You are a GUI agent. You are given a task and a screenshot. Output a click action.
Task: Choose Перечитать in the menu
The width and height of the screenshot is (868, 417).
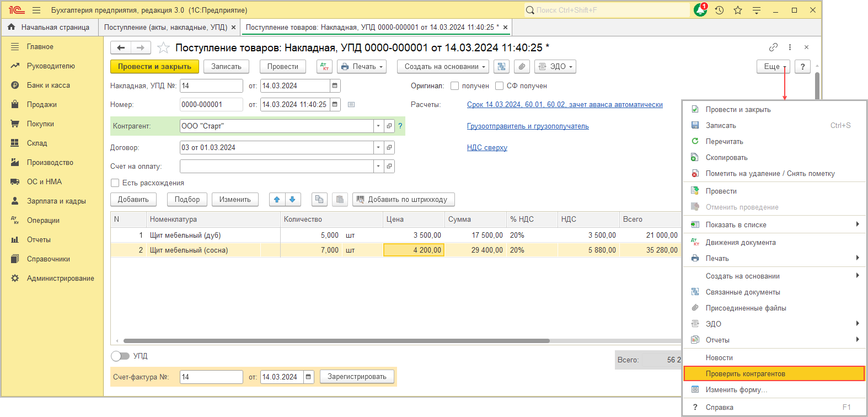[775, 142]
